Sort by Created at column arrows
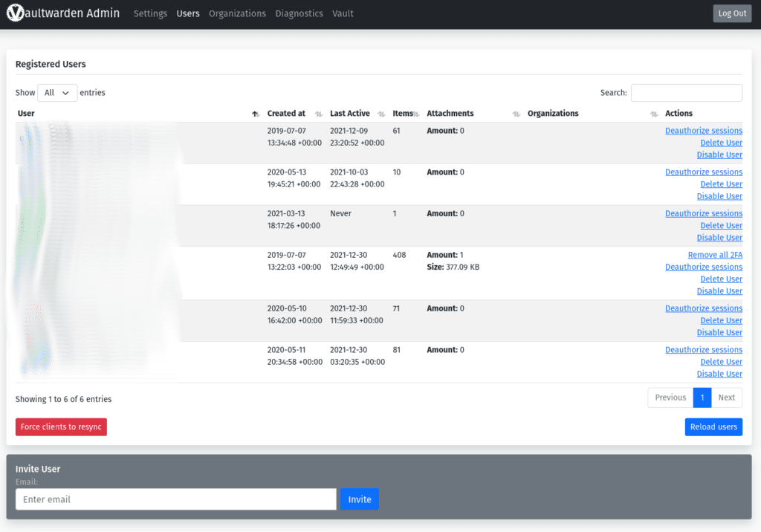This screenshot has height=532, width=761. click(318, 114)
